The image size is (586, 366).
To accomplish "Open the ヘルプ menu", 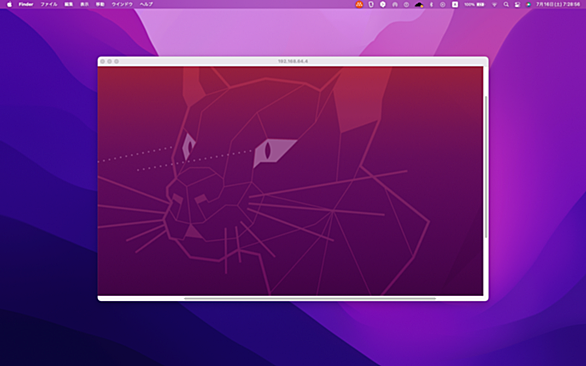I will (x=146, y=4).
